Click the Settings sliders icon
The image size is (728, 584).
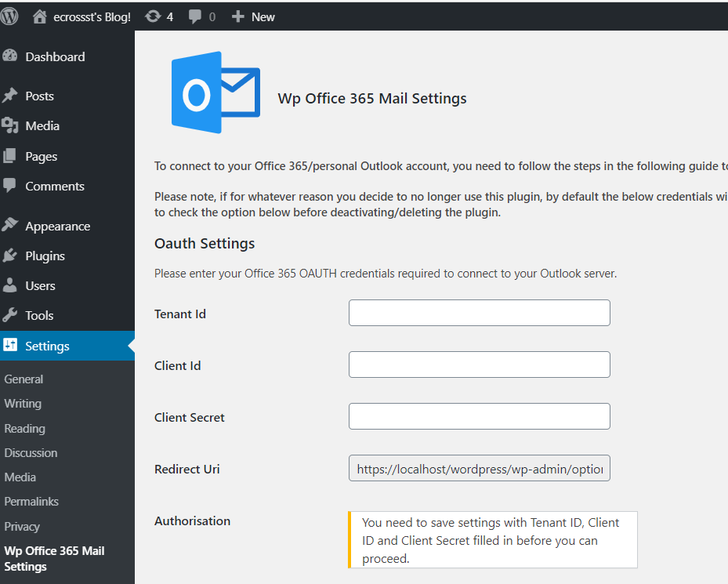point(9,345)
